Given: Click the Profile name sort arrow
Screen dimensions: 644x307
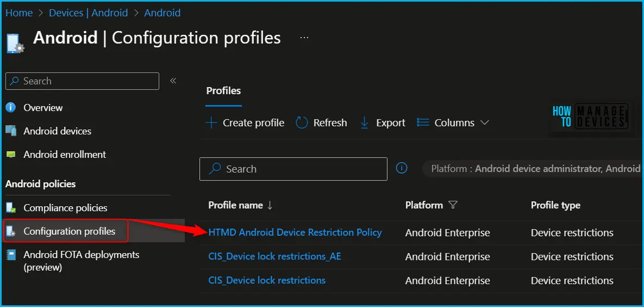Looking at the screenshot, I should pyautogui.click(x=270, y=205).
